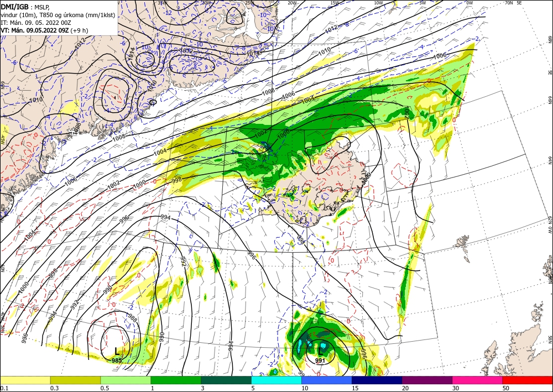
Task: Click the legend value "15"
Action: coord(355,388)
